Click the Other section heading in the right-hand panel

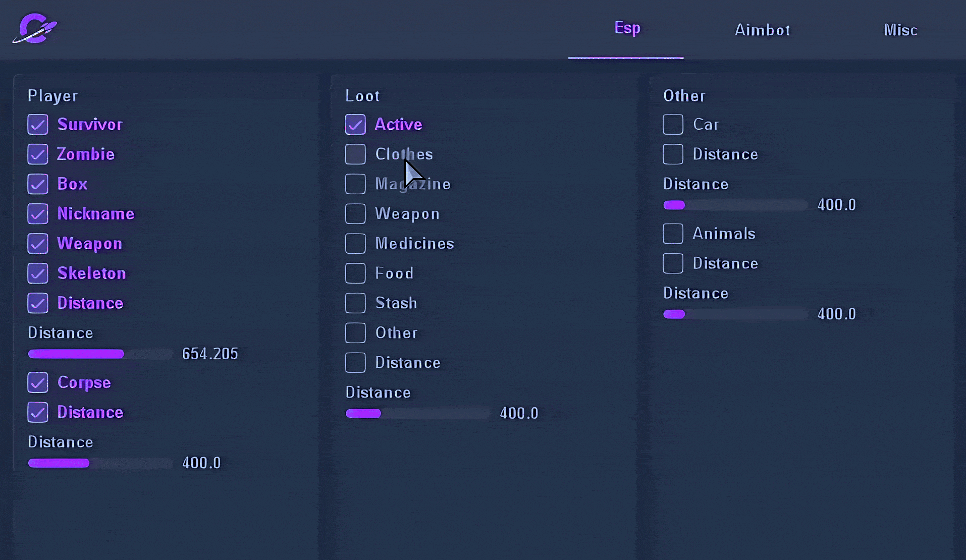684,96
